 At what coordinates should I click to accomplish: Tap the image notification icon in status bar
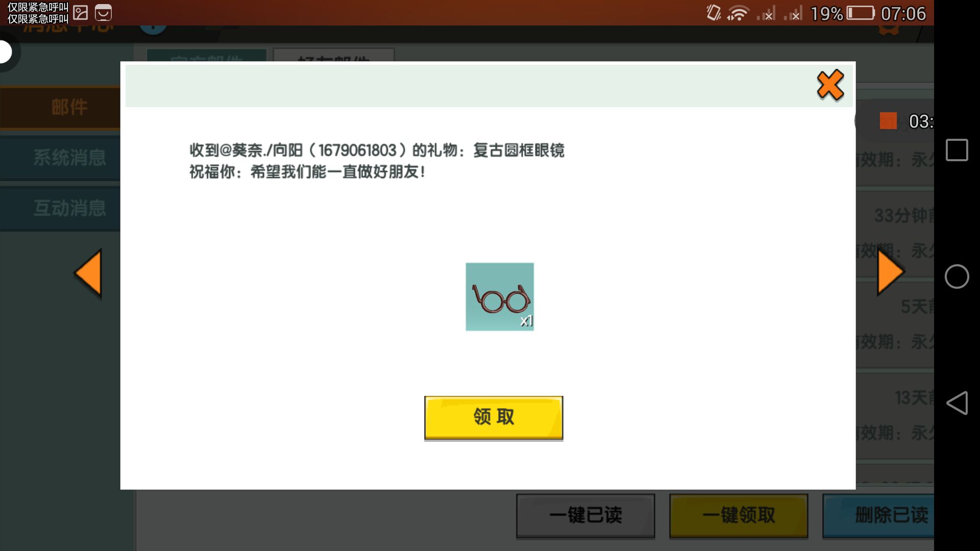(81, 13)
